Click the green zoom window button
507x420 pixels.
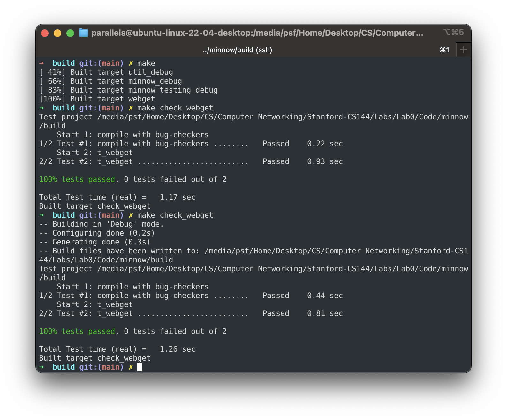tap(70, 33)
